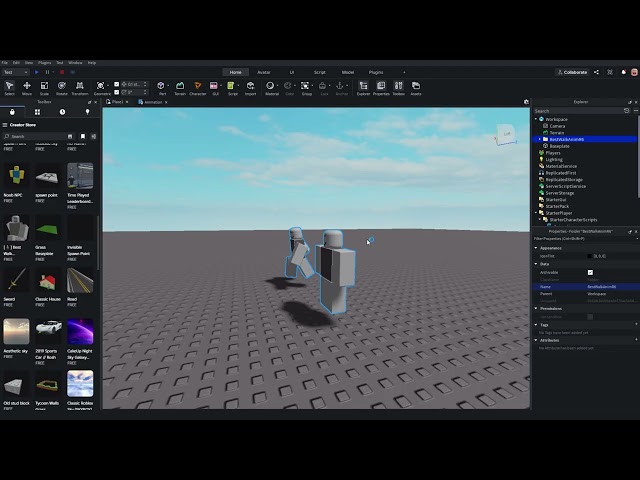Open the notifications bell
Screen dimensions: 640x480
point(624,72)
